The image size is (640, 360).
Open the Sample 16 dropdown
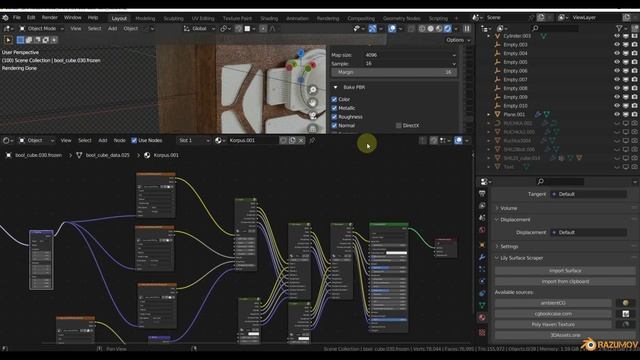click(x=410, y=64)
